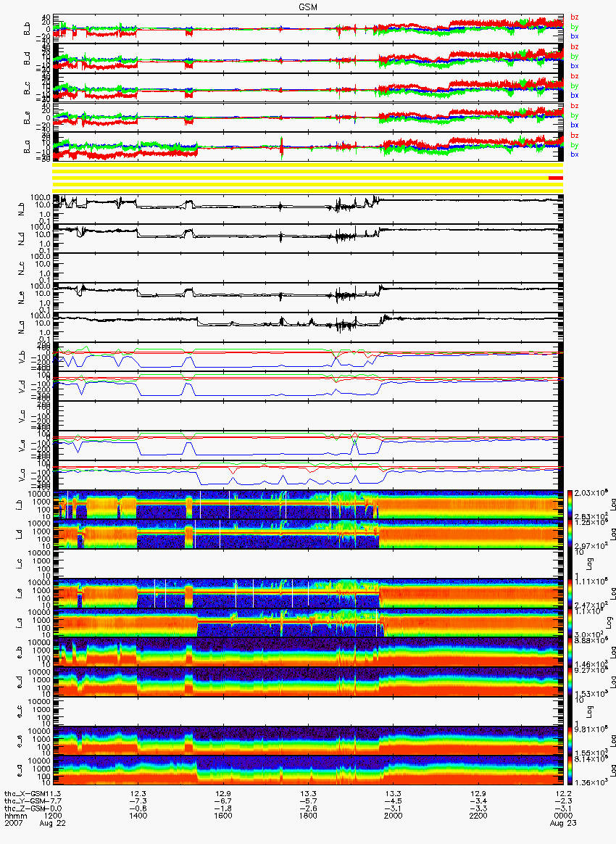Click the bz legend beside B_e panel
The width and height of the screenshot is (616, 844).
coord(575,106)
